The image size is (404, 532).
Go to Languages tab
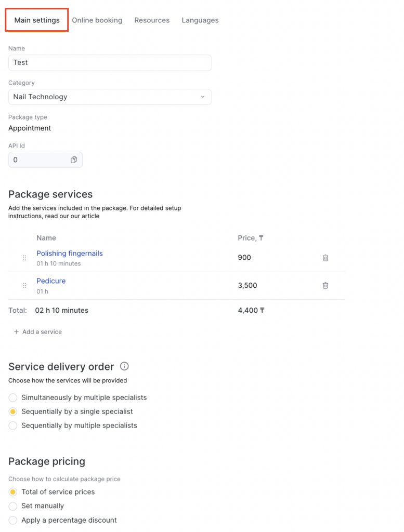[x=200, y=20]
